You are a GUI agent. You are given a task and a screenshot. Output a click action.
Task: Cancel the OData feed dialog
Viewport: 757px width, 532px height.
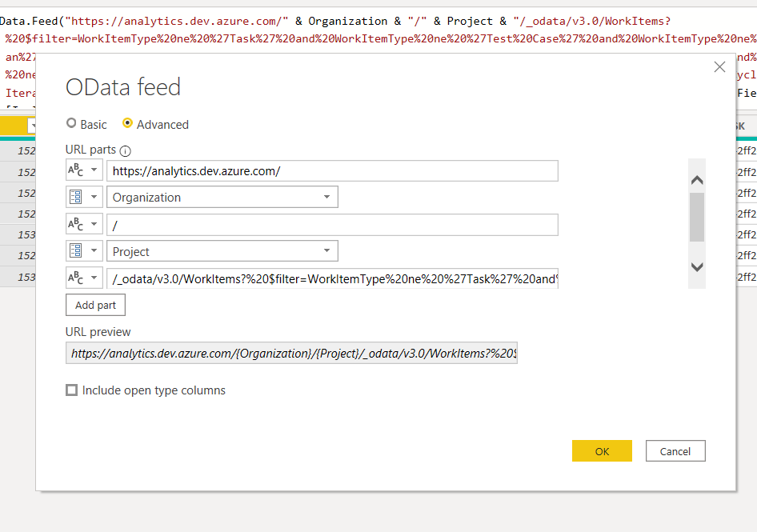[x=675, y=451]
